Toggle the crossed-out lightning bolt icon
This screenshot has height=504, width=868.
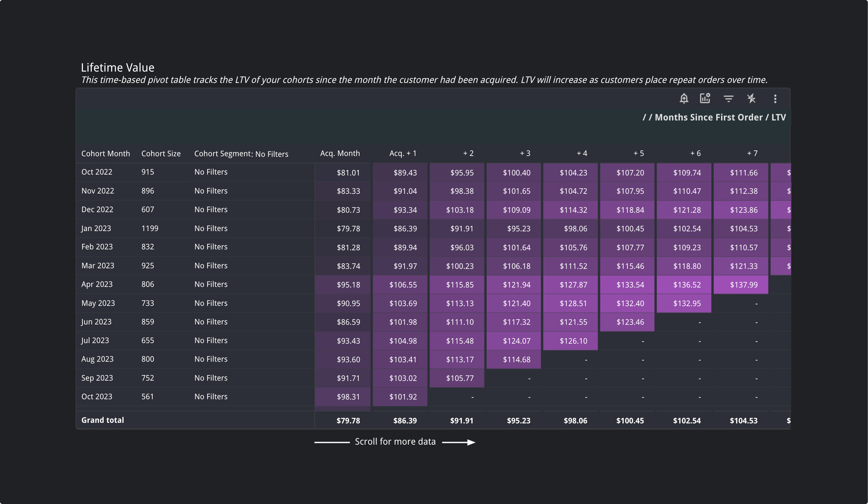coord(752,99)
